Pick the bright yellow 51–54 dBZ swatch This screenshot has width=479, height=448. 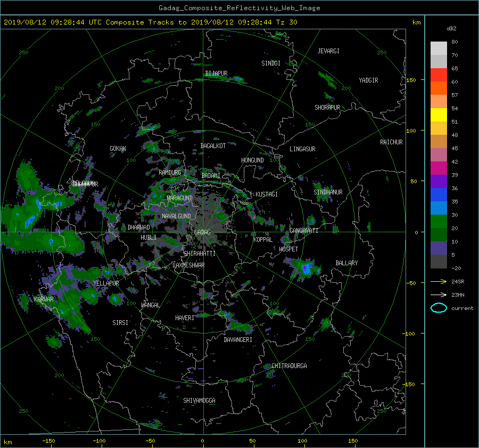(x=439, y=115)
